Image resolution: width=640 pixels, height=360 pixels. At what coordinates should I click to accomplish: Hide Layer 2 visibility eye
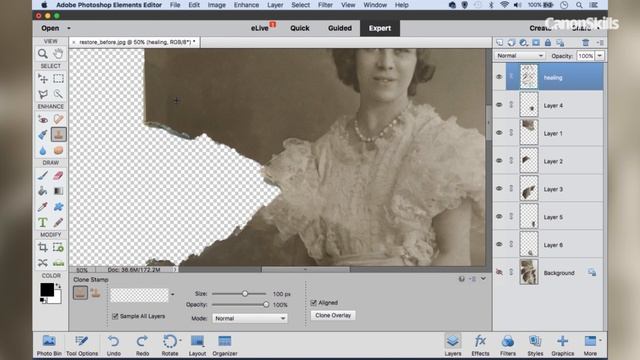click(499, 160)
